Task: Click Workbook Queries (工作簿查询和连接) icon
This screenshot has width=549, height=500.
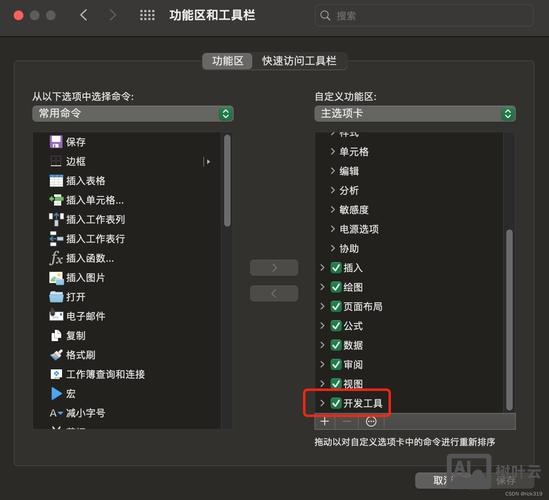Action: coord(56,374)
